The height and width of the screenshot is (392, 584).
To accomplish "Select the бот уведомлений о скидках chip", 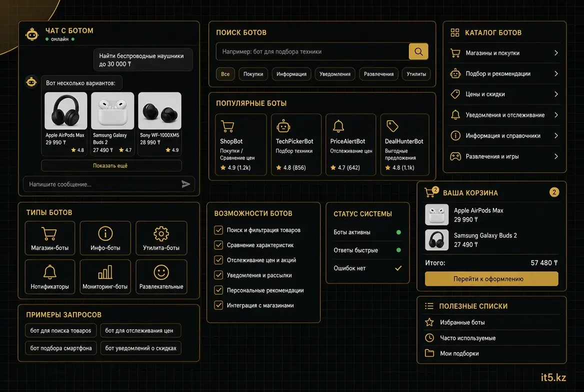I will [x=141, y=348].
